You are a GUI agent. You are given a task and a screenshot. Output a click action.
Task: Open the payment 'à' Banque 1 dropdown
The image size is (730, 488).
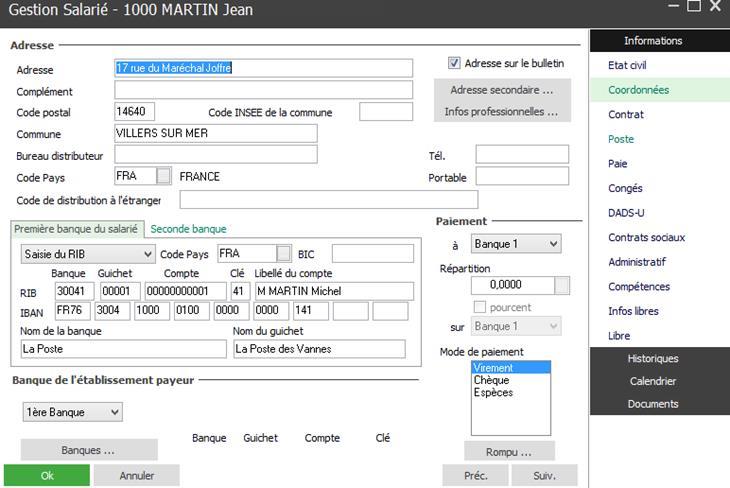(x=516, y=244)
